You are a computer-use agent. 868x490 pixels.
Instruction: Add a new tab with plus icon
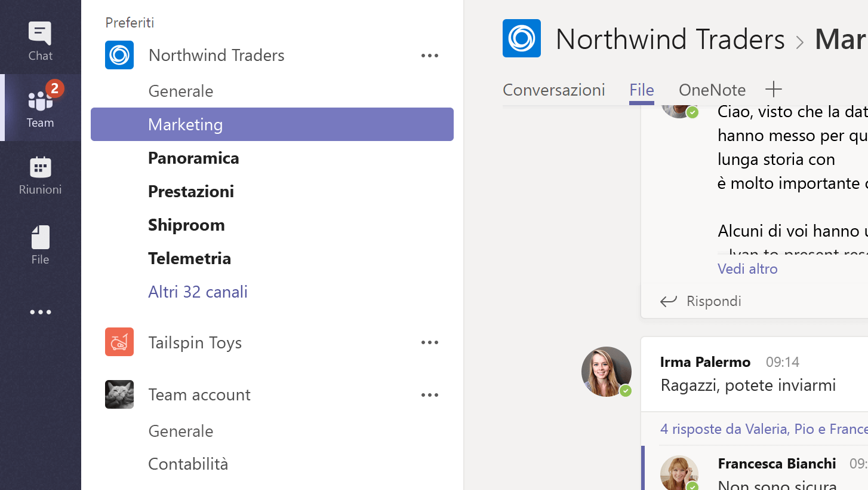point(773,90)
